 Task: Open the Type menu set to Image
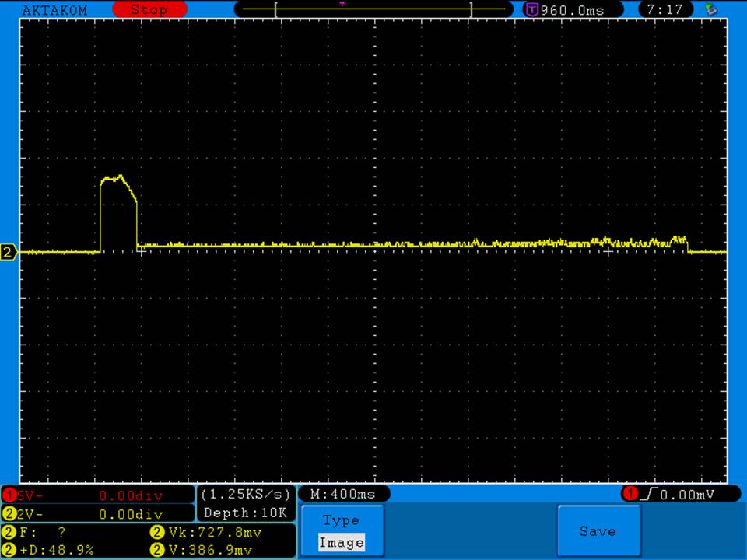point(341,531)
